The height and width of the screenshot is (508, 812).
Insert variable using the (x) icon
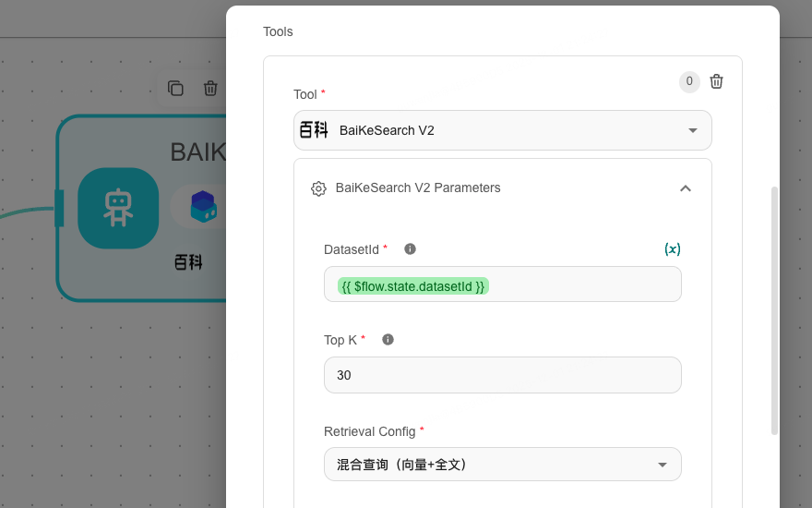(672, 249)
